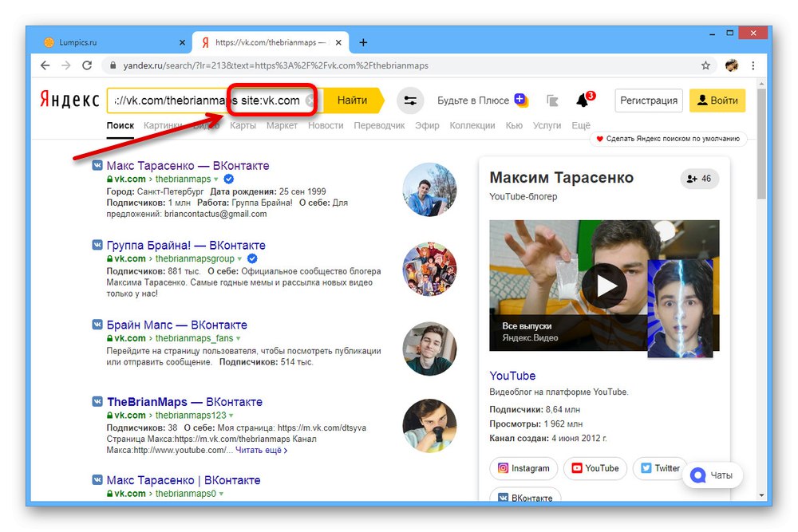The image size is (798, 532).
Task: Select the Поиск tab
Action: [x=120, y=126]
